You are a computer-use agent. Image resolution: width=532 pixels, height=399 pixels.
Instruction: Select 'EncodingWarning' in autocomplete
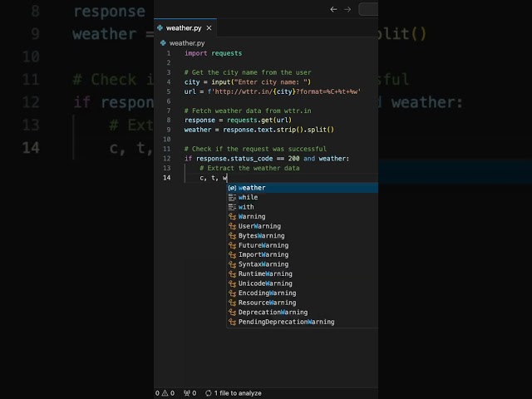click(303, 293)
